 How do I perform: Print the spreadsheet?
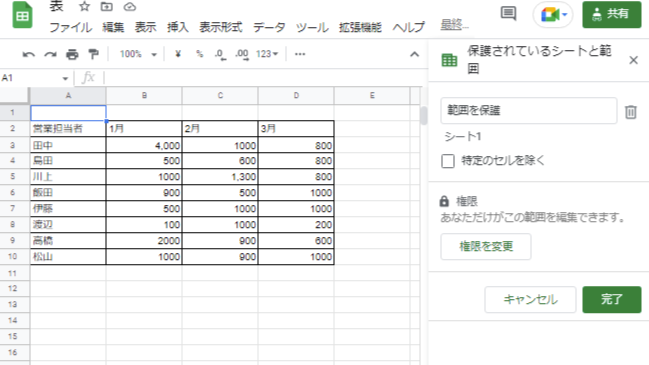point(72,54)
